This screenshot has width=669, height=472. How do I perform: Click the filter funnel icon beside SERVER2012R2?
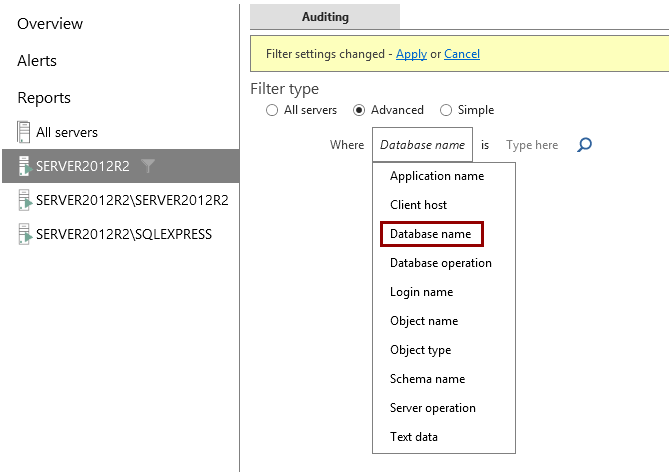[148, 166]
